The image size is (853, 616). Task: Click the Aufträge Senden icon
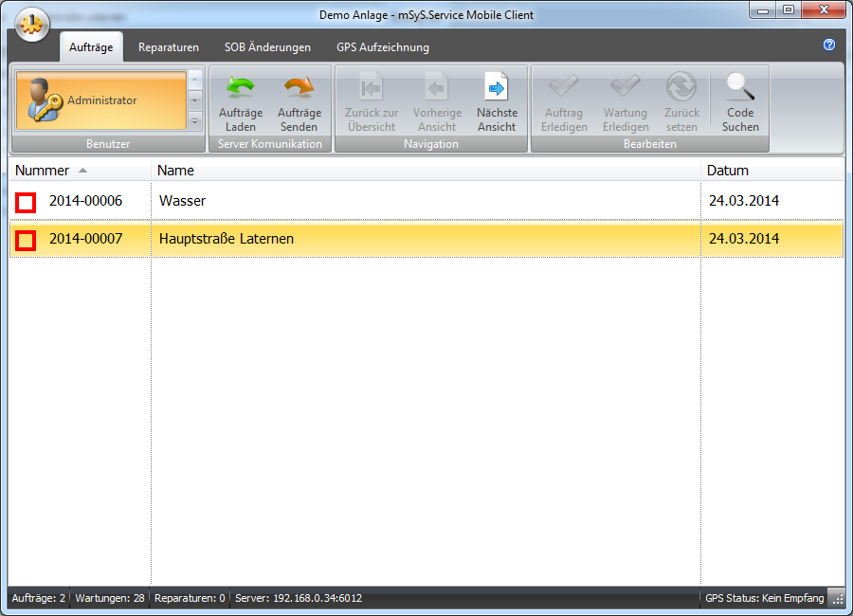point(299,88)
